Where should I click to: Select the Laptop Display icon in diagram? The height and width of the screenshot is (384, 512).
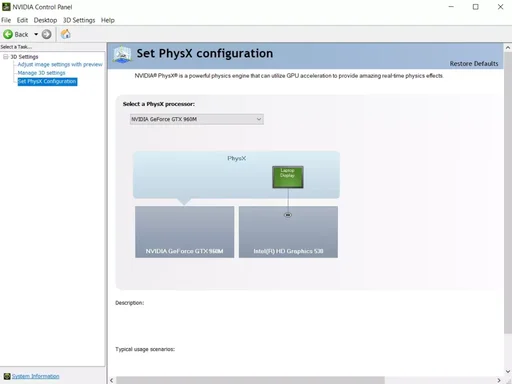288,177
